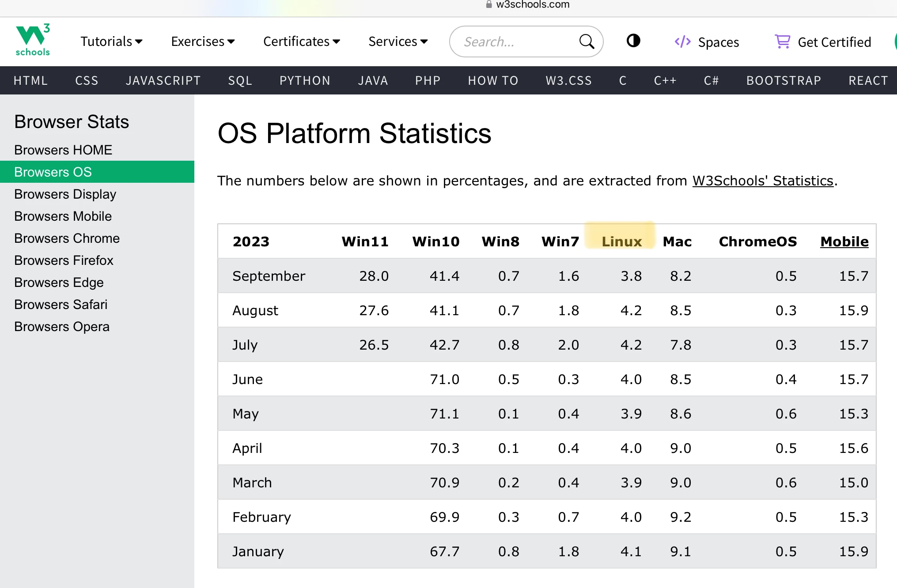Click the search magnifier icon
The image size is (897, 588).
point(586,41)
